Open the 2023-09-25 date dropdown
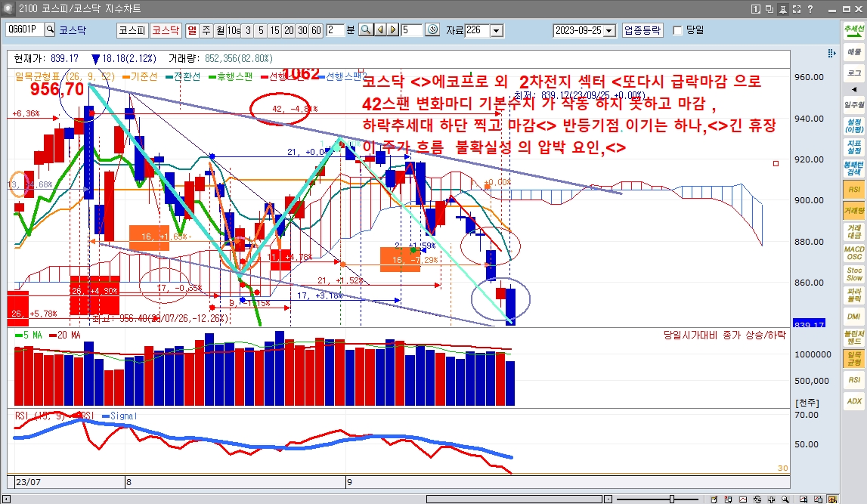This screenshot has height=504, width=867. coord(609,31)
